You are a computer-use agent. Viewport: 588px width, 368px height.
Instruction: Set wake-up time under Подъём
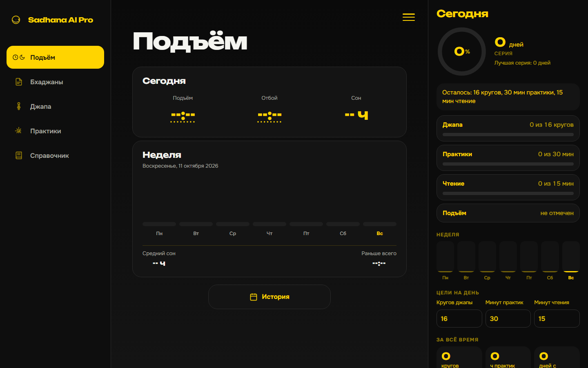[x=183, y=117]
